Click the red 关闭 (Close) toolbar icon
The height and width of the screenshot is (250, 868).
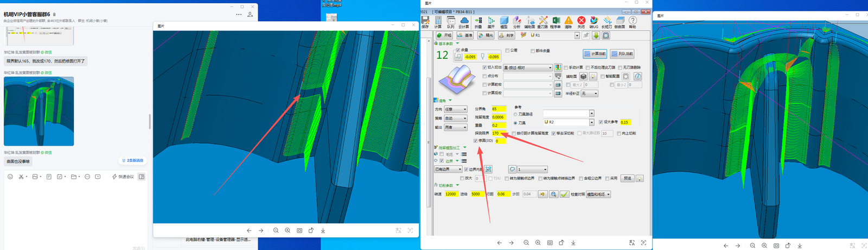pos(581,22)
